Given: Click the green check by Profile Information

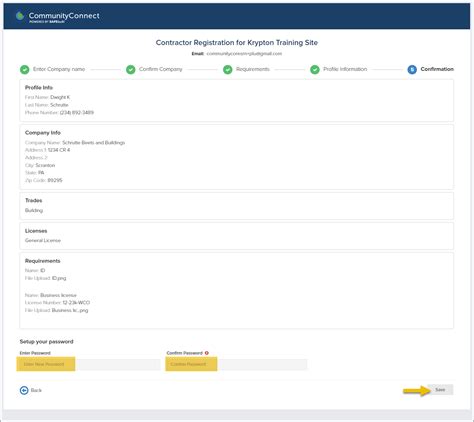Looking at the screenshot, I should [315, 69].
